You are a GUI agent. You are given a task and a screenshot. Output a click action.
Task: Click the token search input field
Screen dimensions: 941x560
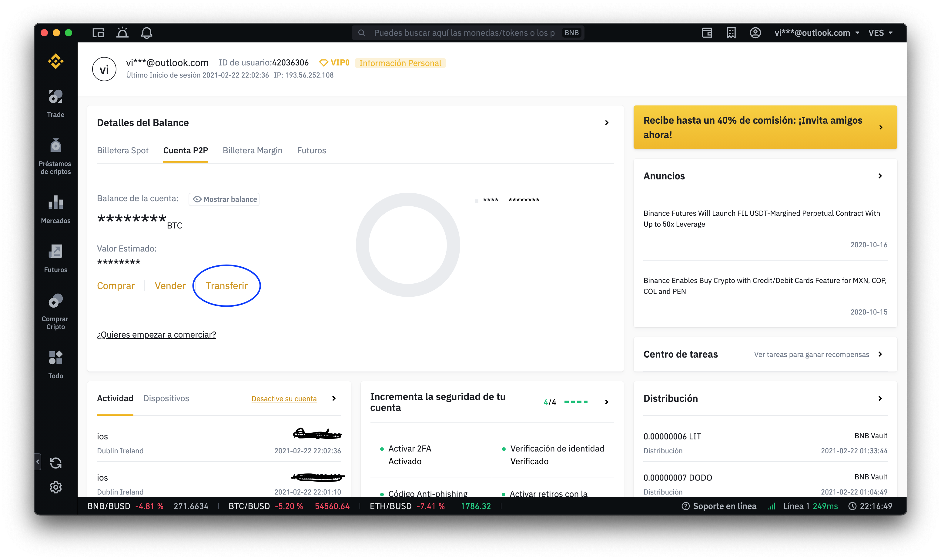coord(464,33)
